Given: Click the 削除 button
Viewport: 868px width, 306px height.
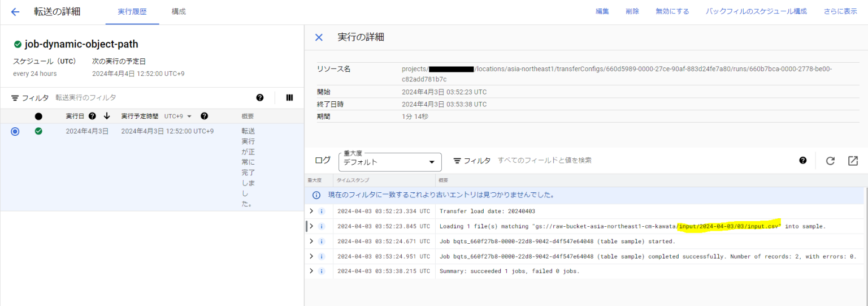Looking at the screenshot, I should pos(632,12).
